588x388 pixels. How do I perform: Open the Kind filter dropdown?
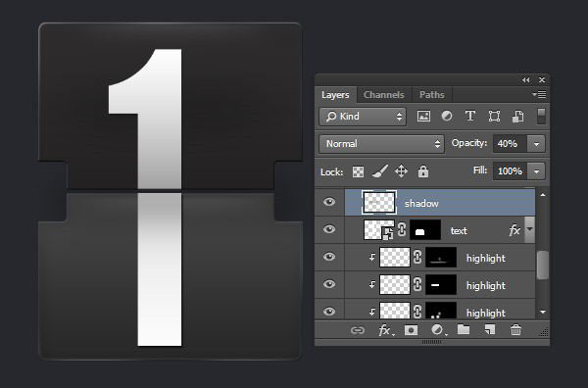tap(363, 117)
